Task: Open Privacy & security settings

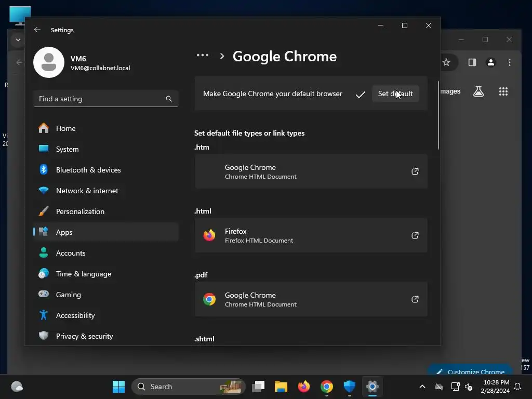Action: point(106,336)
